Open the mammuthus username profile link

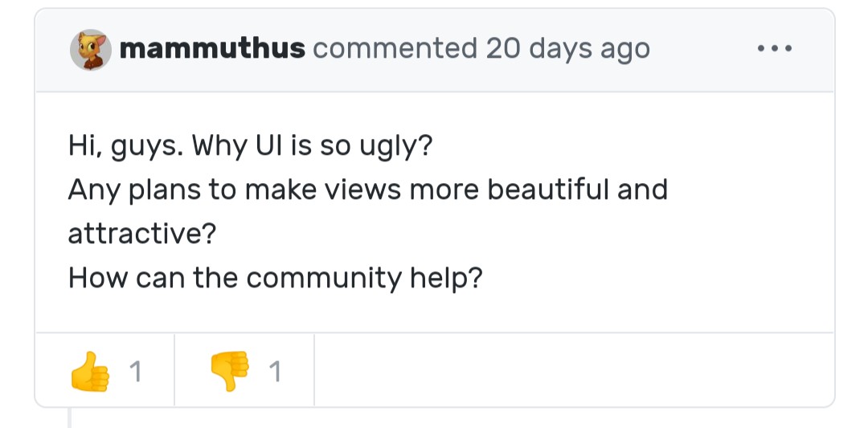212,49
